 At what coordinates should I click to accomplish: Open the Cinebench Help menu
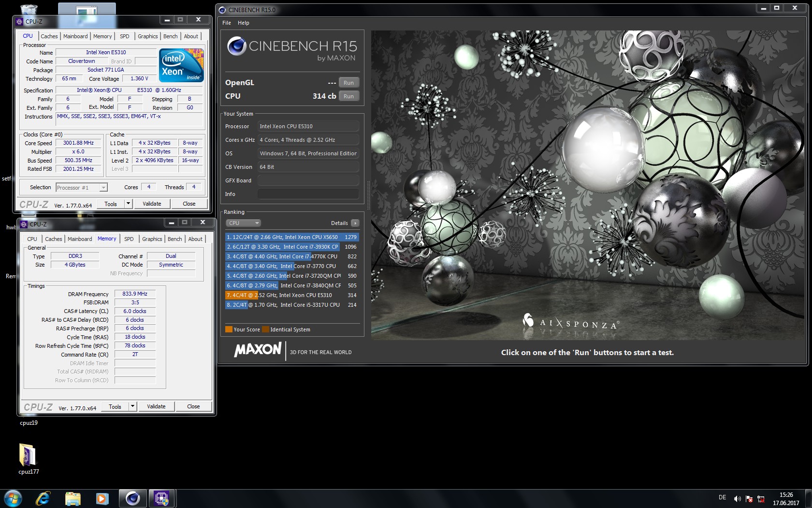[x=243, y=23]
